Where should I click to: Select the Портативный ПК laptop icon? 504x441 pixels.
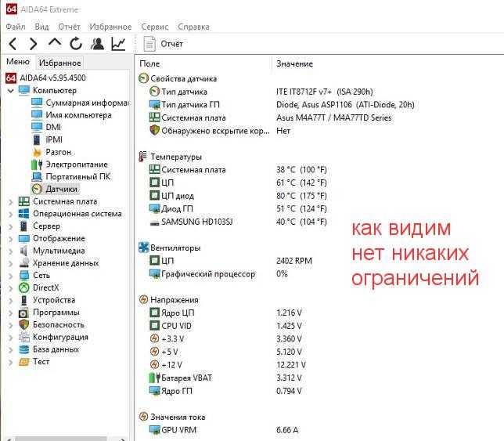(x=37, y=176)
